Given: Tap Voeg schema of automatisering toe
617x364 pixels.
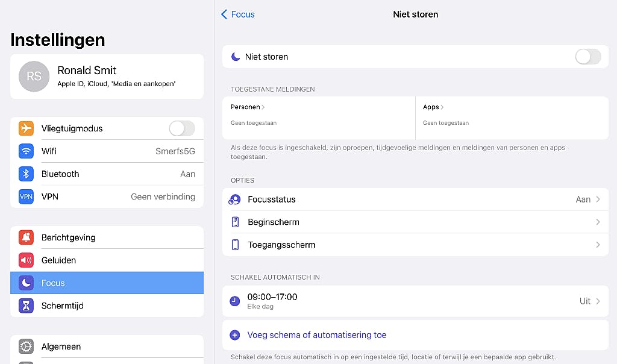Looking at the screenshot, I should 317,335.
